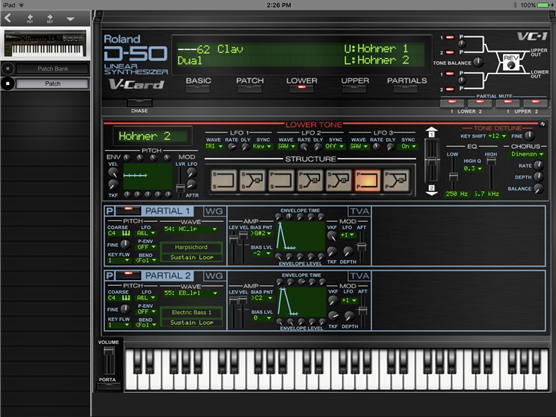Adjust the Pitch VEL knob
556x417 pixels.
(113, 173)
